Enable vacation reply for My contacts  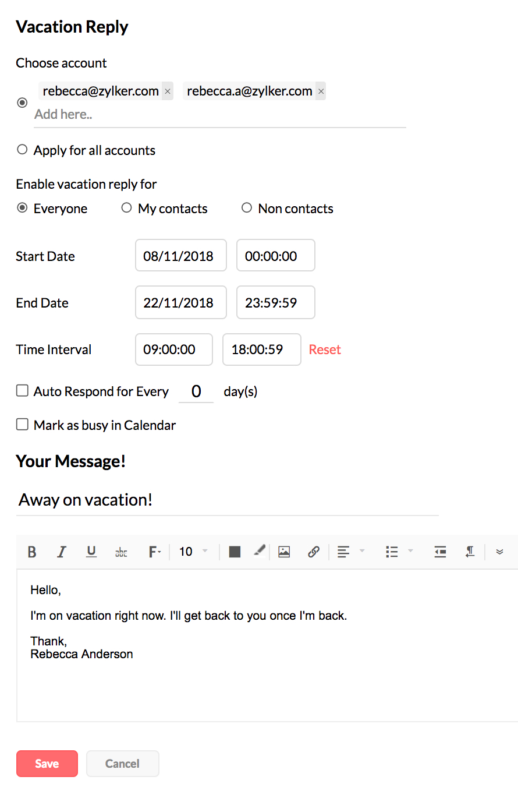pos(126,208)
